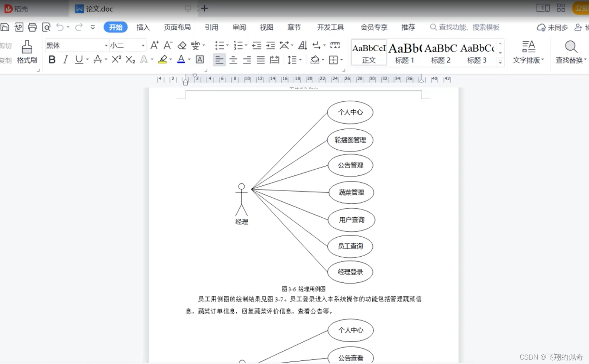Open the 开发工具 tab
This screenshot has height=364, width=589.
(330, 27)
